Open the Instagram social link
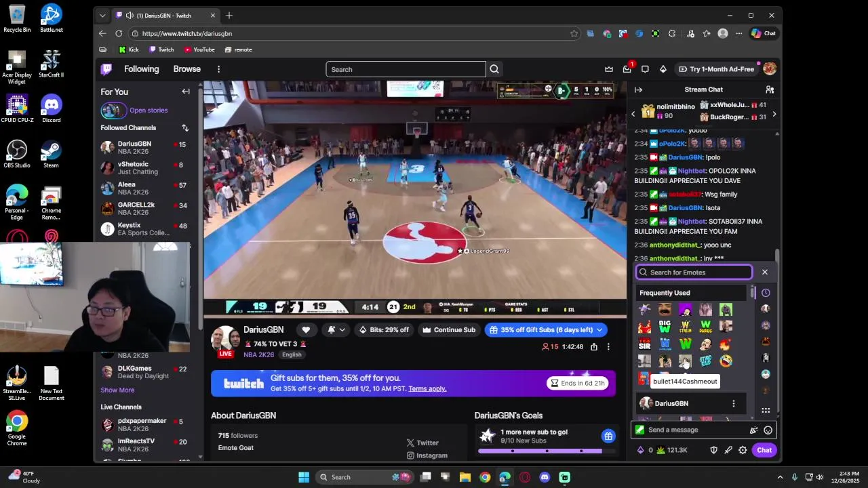Screen dimensions: 868x488 pos(427,456)
